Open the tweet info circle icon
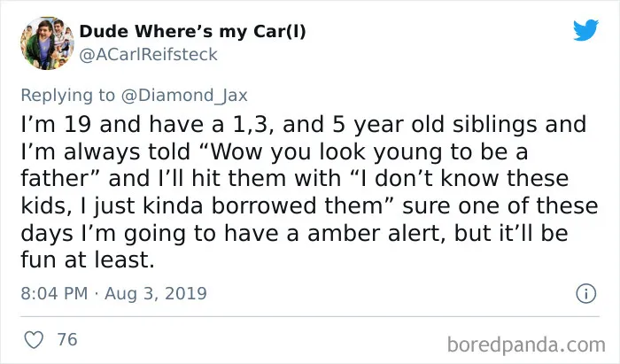 [x=586, y=294]
